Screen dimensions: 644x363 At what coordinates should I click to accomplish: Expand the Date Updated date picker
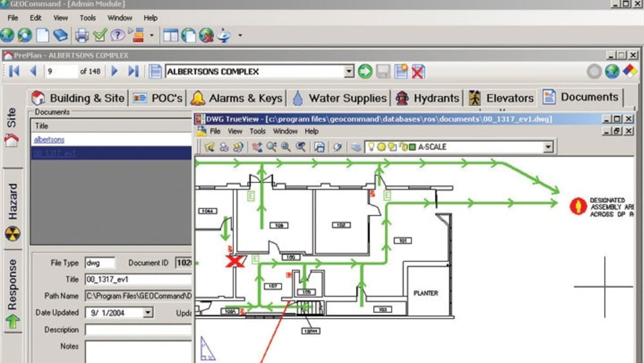pyautogui.click(x=147, y=313)
